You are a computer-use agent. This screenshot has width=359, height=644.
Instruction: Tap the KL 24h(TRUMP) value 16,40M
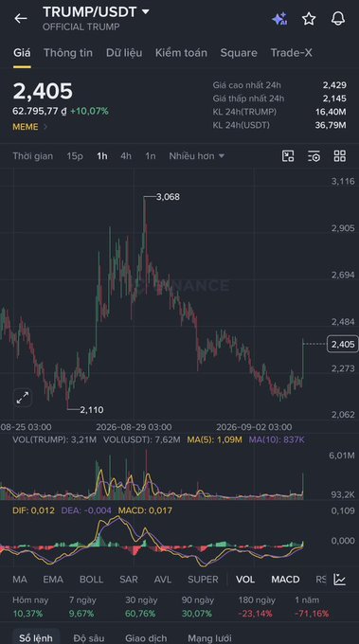click(x=331, y=112)
